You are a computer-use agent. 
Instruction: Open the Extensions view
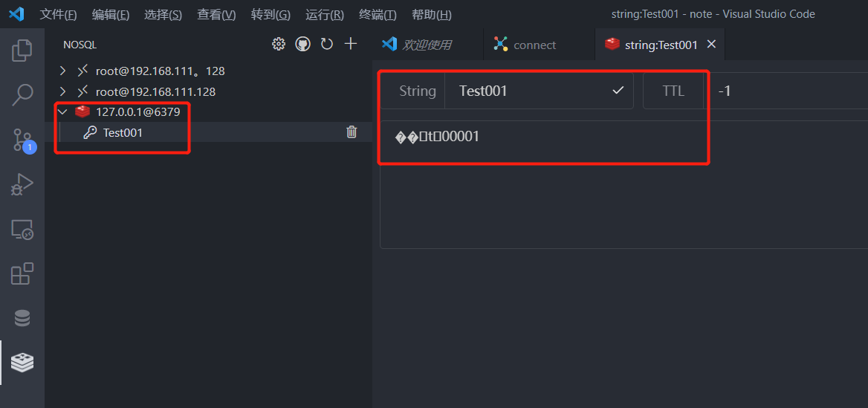(22, 273)
